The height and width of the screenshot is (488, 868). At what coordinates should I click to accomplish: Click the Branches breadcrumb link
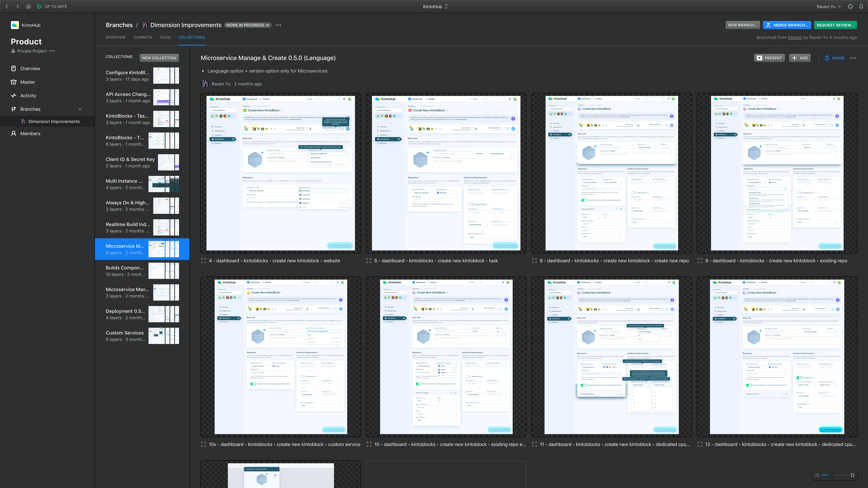[119, 25]
